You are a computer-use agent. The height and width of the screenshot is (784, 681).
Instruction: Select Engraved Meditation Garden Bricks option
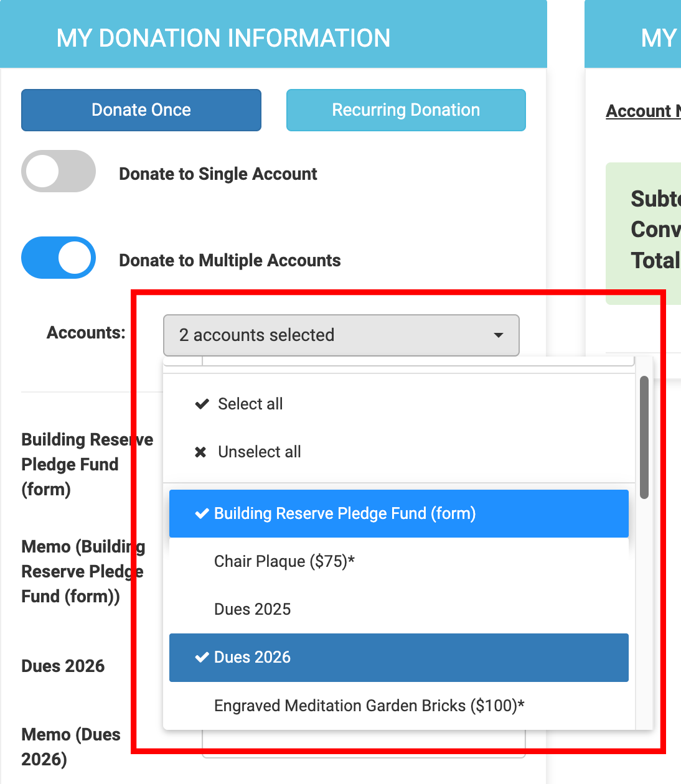point(369,706)
